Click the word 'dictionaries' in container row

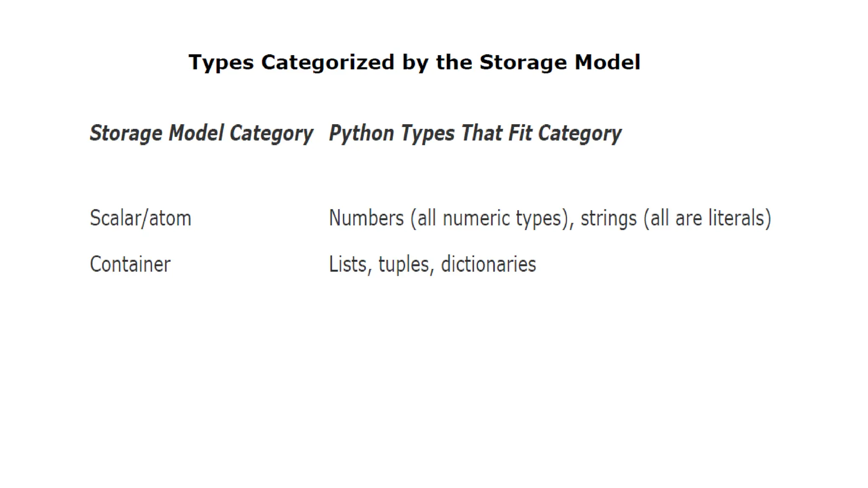click(x=488, y=264)
